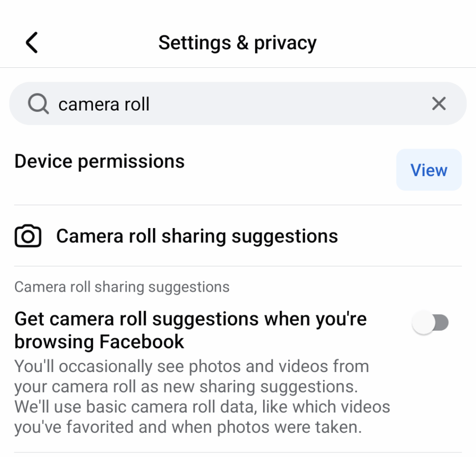Tap the Settings & privacy title

238,42
